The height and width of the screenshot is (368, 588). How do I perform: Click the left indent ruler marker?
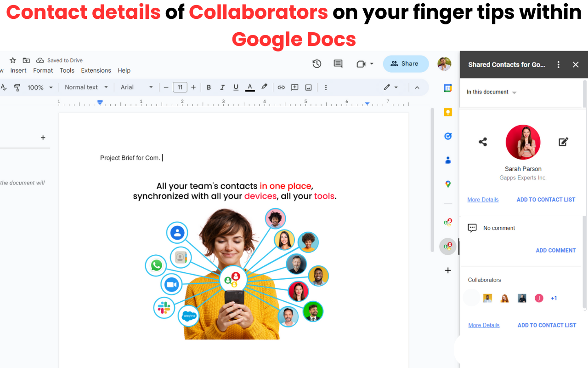click(x=100, y=103)
